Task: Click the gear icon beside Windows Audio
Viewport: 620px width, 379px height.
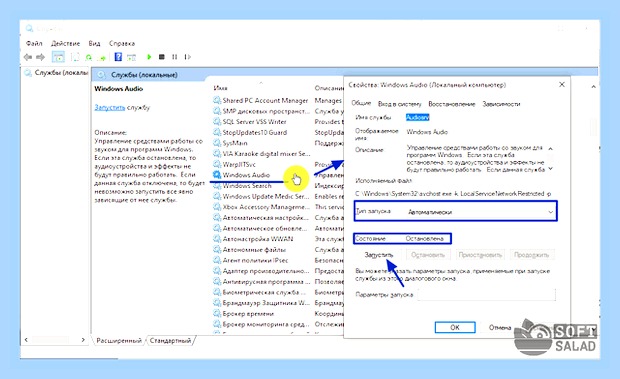Action: click(x=217, y=175)
